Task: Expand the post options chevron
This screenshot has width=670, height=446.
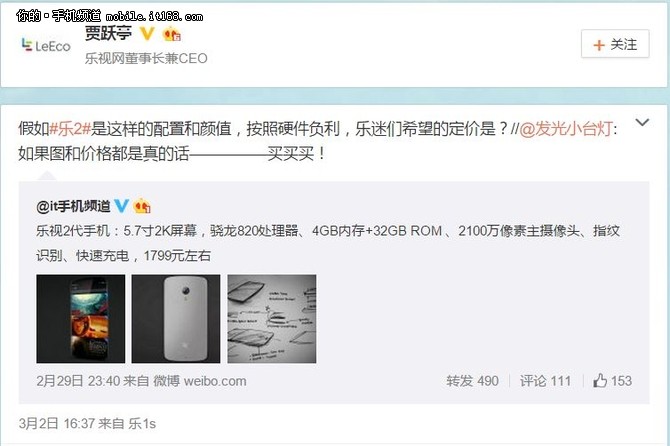Action: point(642,123)
